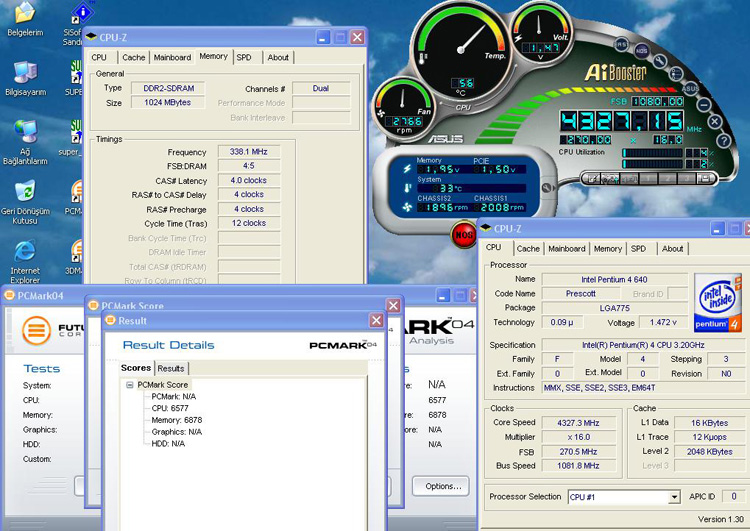This screenshot has height=531, width=750.
Task: Open the Geri Dönüşüm Kutusu recycle bin
Action: [x=25, y=202]
